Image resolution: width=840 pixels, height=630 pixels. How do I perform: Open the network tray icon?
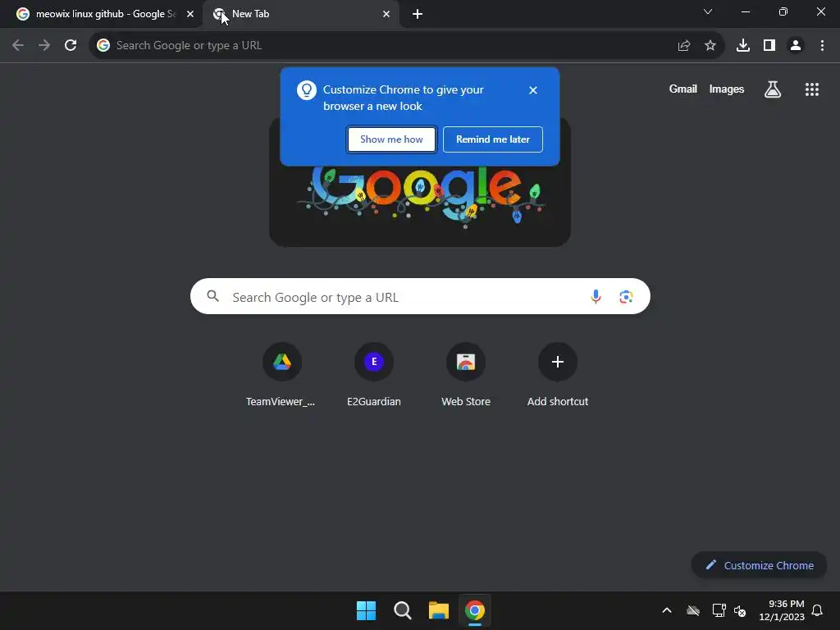[x=719, y=610]
